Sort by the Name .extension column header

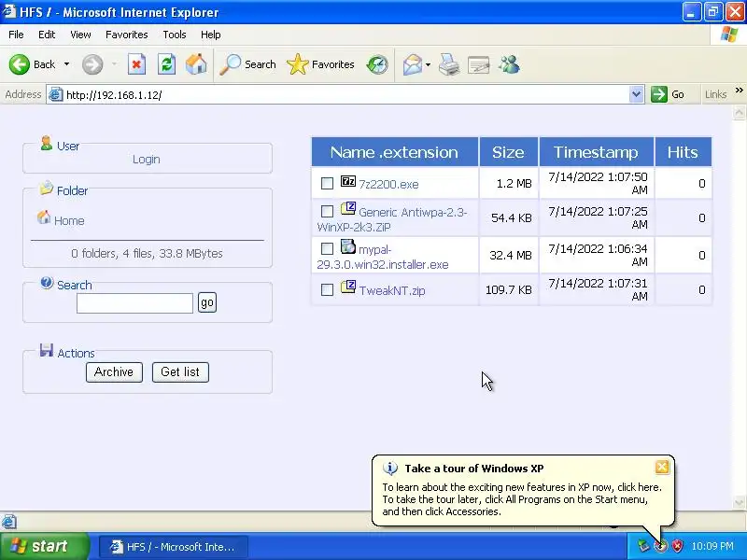(394, 152)
